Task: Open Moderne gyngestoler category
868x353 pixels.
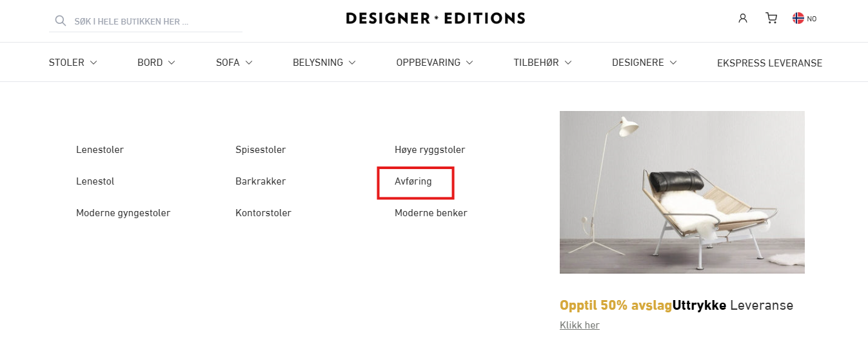Action: (123, 213)
